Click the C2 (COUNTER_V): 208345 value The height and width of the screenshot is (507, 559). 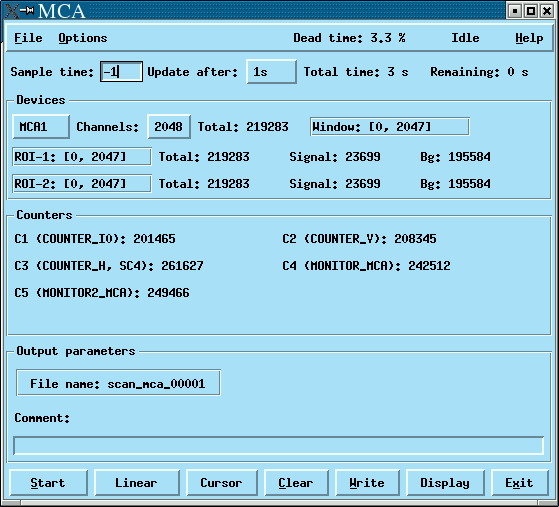click(359, 239)
